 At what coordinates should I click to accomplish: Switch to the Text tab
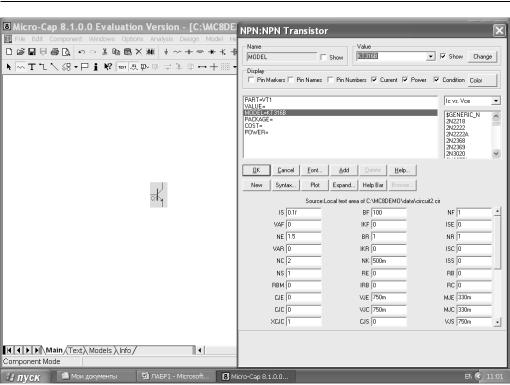76,350
